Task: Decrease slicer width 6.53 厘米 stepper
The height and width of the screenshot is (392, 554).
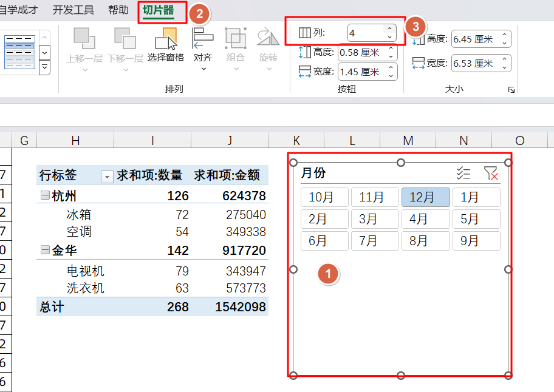Action: 505,67
